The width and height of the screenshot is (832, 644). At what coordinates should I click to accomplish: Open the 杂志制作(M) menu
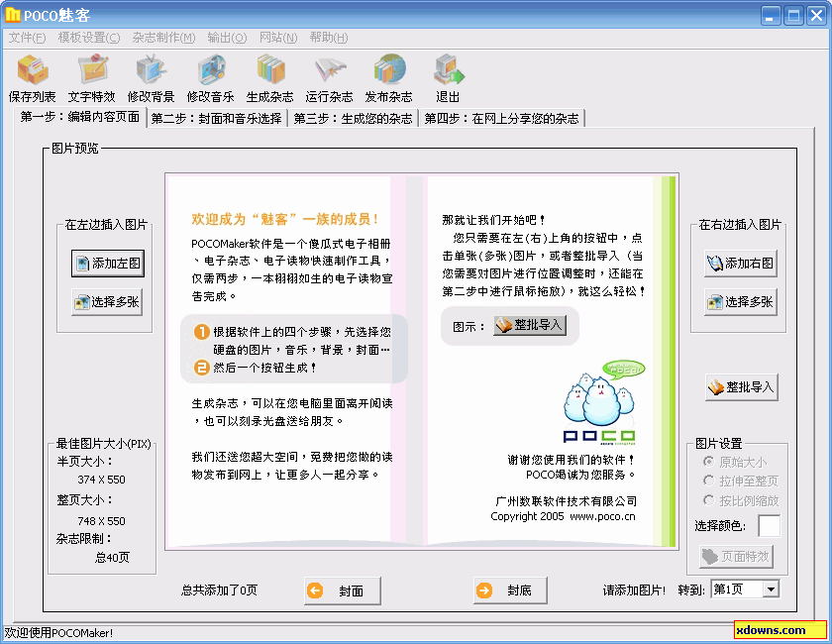pos(164,38)
